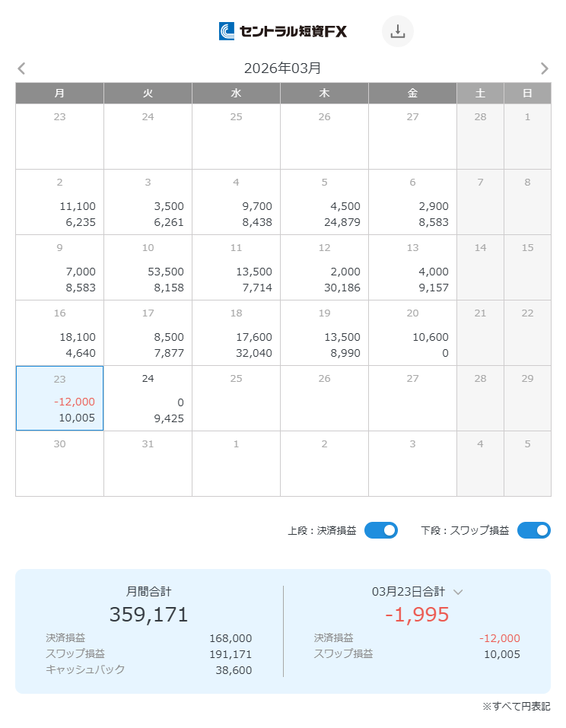Select March 10 cell showing 53,500

pyautogui.click(x=148, y=267)
